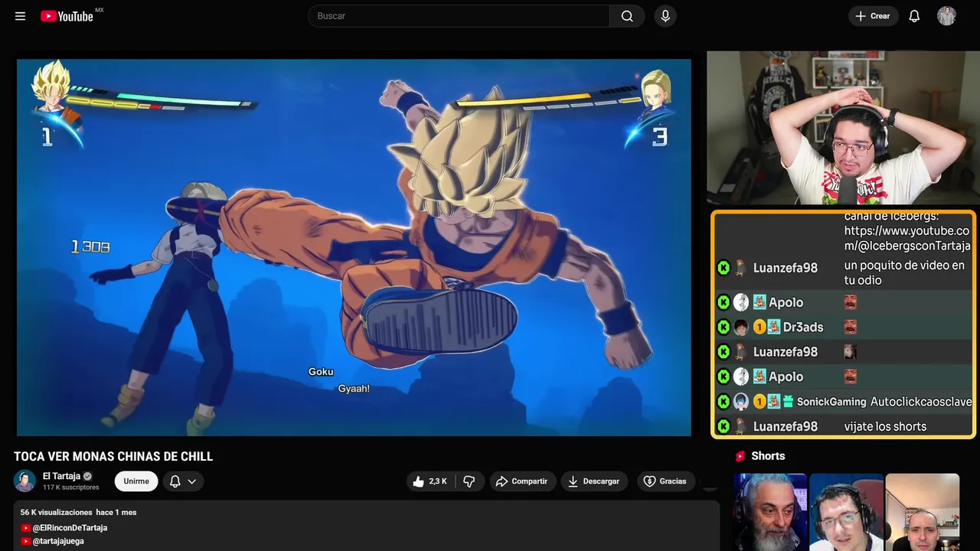
Task: Click Compartir to share video
Action: 522,481
